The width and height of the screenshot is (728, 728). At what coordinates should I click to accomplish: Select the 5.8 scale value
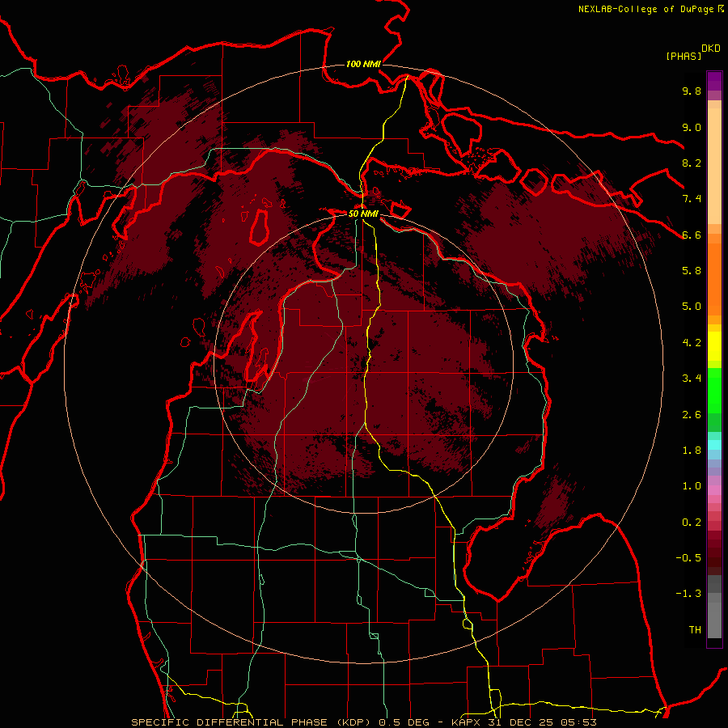click(x=692, y=271)
